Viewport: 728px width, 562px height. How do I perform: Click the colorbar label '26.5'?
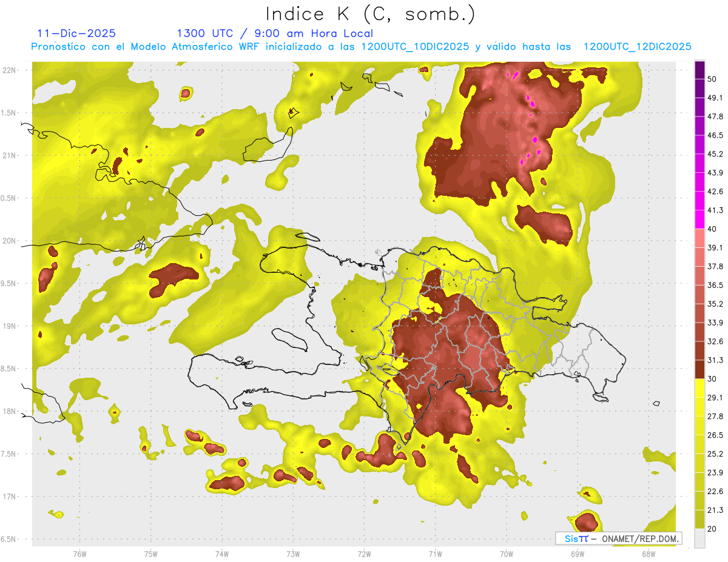coord(715,435)
